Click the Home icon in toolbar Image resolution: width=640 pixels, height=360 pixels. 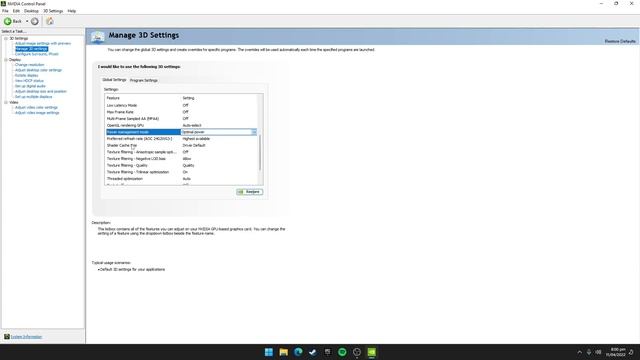(50, 21)
